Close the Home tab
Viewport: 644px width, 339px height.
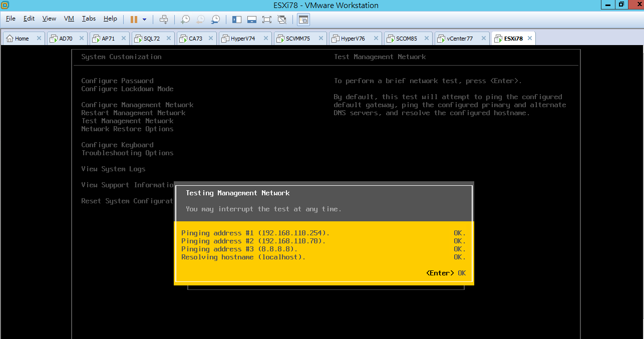click(40, 39)
